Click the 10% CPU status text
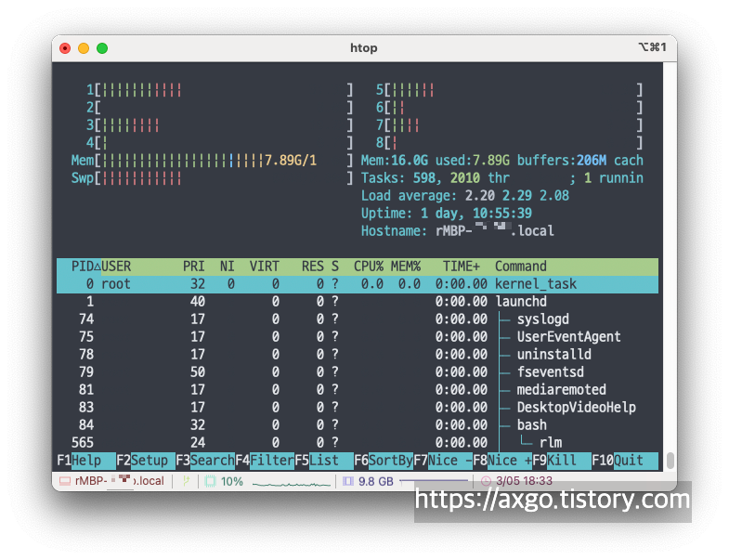729x560 pixels. 231,481
